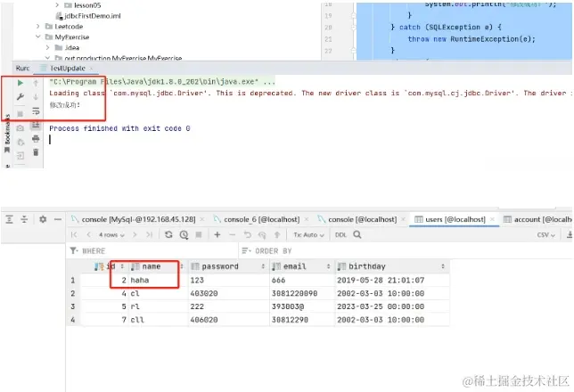Close users [@localhost] tab
The width and height of the screenshot is (574, 392).
click(x=492, y=219)
